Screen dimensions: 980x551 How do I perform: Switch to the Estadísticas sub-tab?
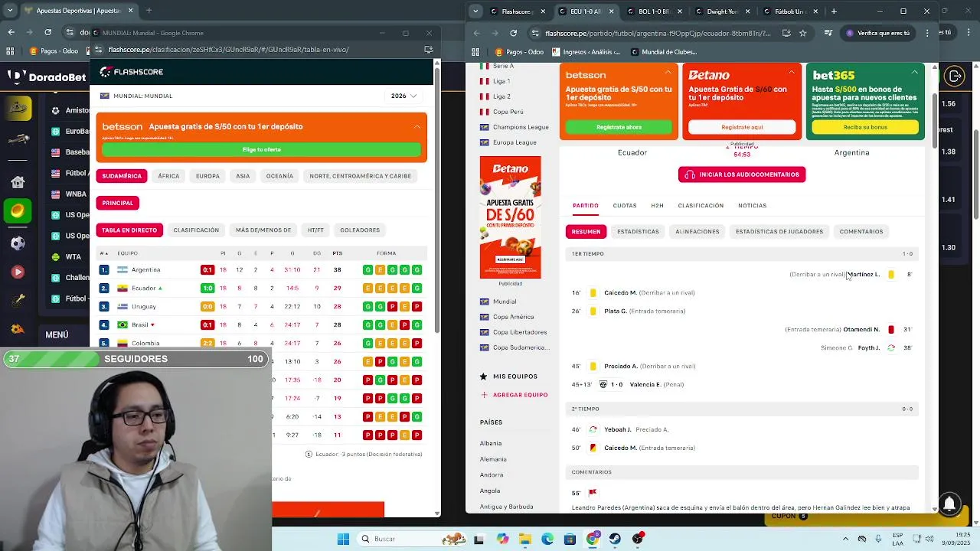pos(638,232)
